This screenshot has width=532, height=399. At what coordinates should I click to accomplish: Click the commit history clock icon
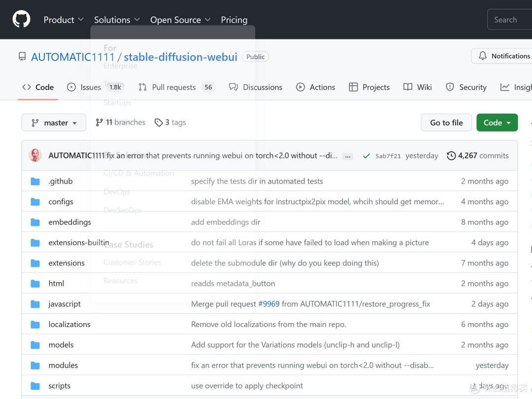click(451, 156)
